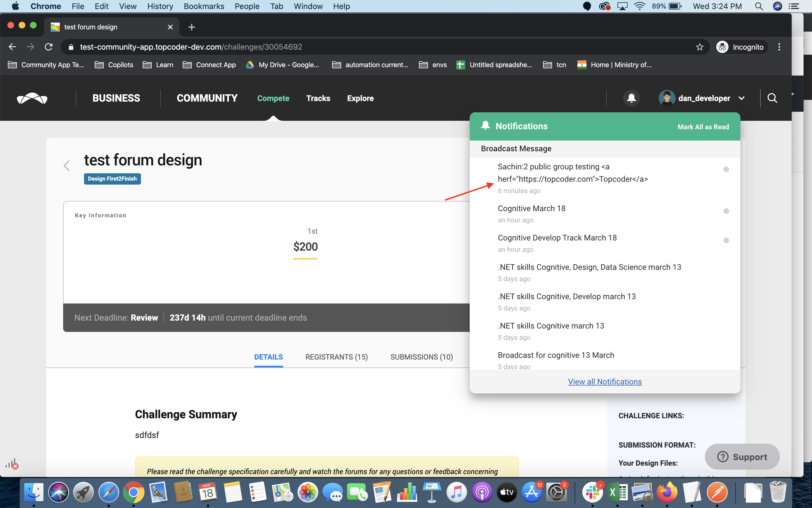The width and height of the screenshot is (812, 508).
Task: Open Untitled spreadsheet bookmark
Action: click(x=494, y=65)
